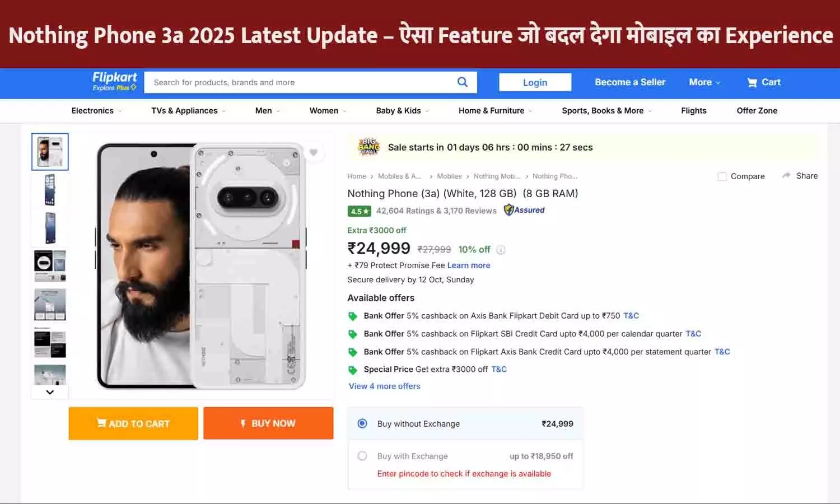Go to the Flights menu item

(x=694, y=110)
